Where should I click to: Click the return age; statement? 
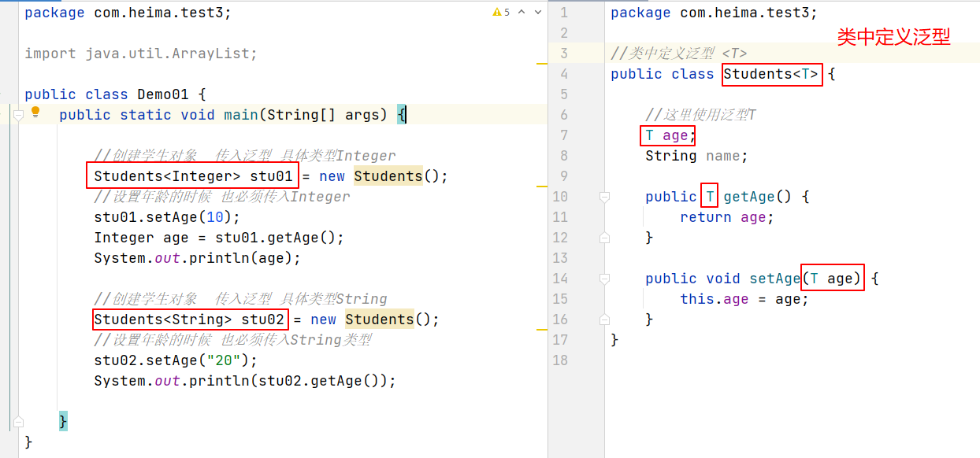727,217
